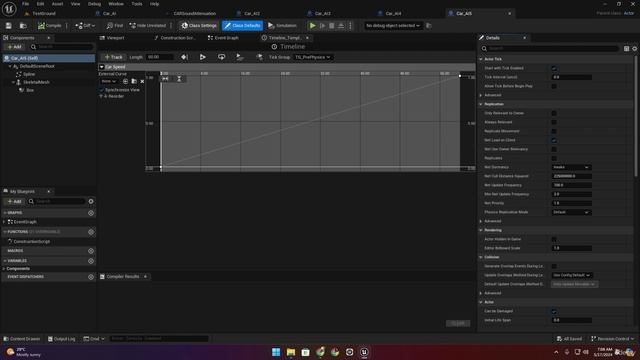Open the Tick Group dropdown
This screenshot has height=360, width=640.
(x=313, y=57)
